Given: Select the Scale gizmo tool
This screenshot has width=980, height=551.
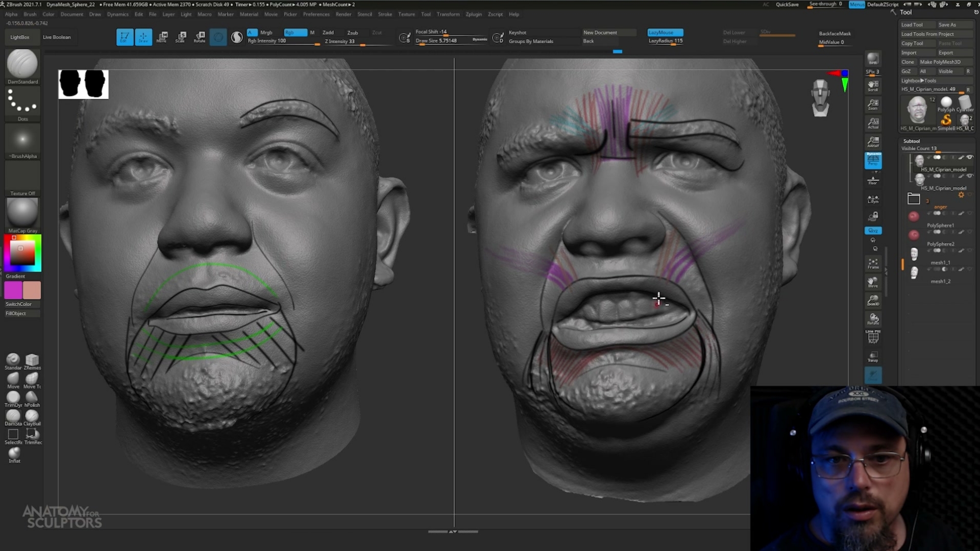Looking at the screenshot, I should pyautogui.click(x=181, y=37).
